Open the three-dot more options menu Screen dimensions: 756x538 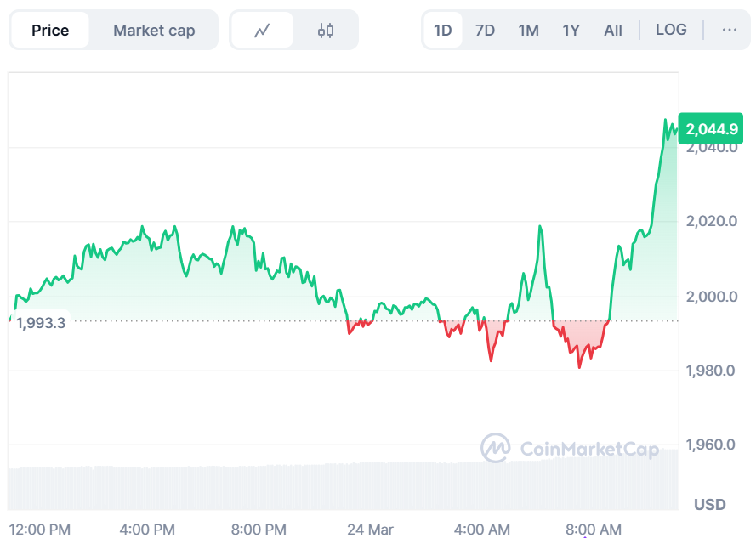(729, 30)
